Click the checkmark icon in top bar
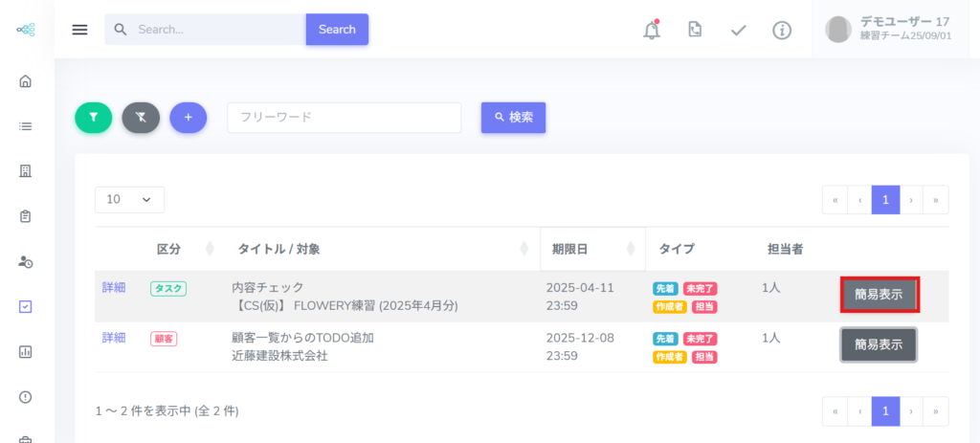980x443 pixels. [738, 30]
